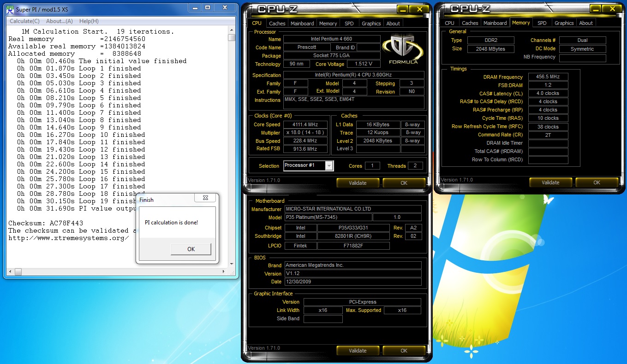The width and height of the screenshot is (627, 364).
Task: Click the southbridge value '82801IR (ICH9R)'
Action: [353, 236]
